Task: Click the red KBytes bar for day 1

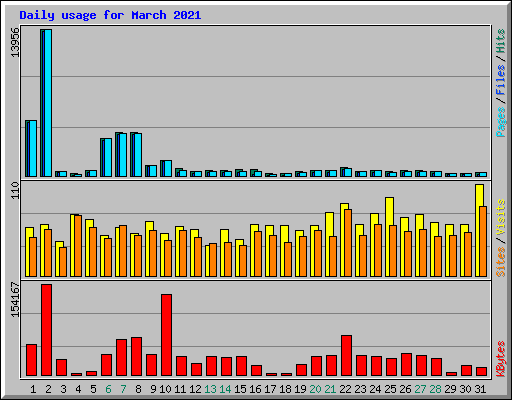Action: click(32, 360)
